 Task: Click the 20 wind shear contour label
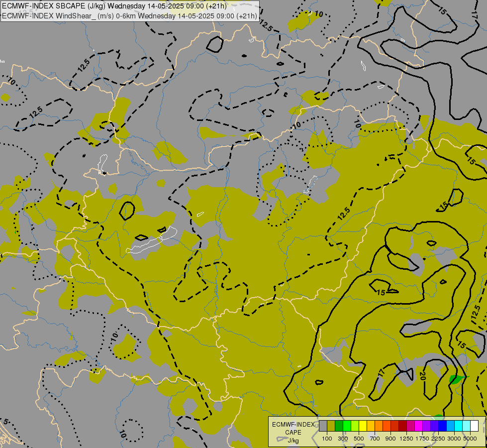point(422,375)
